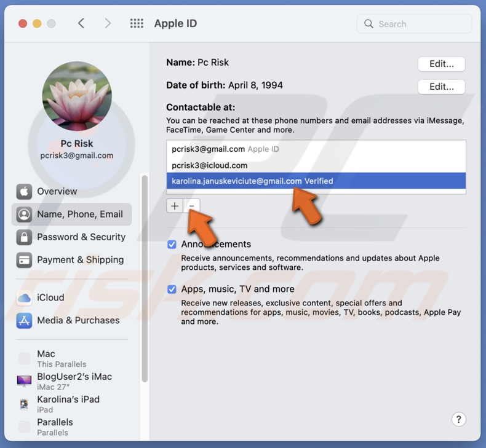Click pcrisk3@gmail.com under profile name

(76, 155)
